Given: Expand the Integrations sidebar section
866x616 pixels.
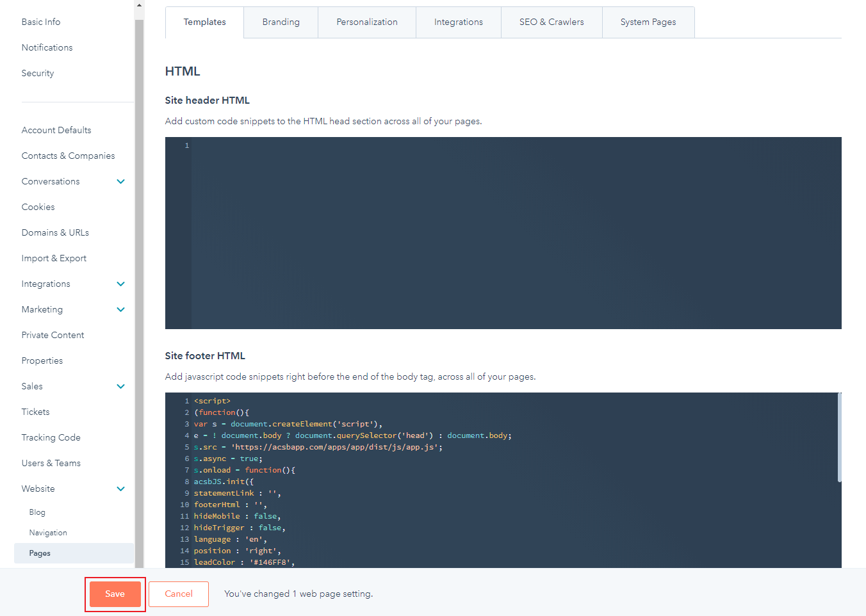Looking at the screenshot, I should click(120, 284).
